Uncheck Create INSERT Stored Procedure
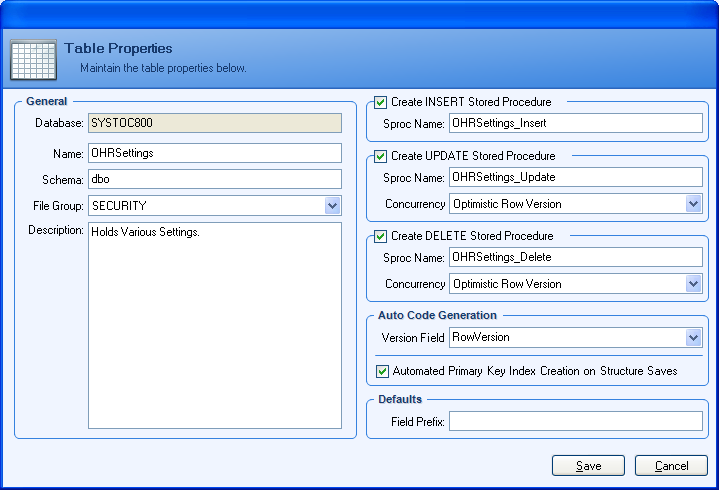 point(381,102)
